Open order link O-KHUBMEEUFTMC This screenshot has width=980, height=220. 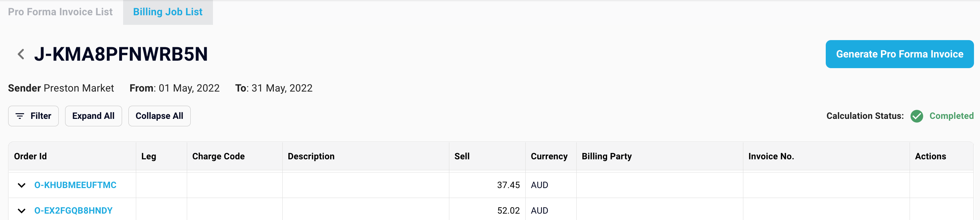coord(75,185)
